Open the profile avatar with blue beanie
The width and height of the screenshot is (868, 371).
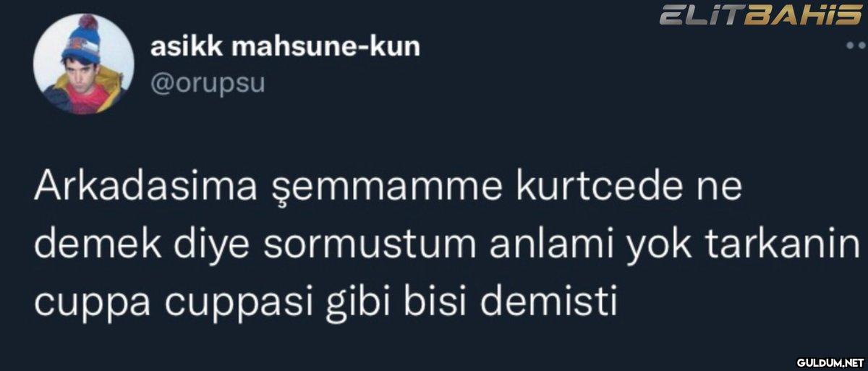88,64
